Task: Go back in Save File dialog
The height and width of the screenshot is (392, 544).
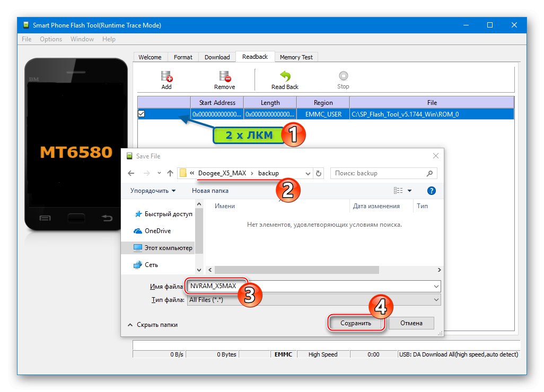Action: (x=131, y=173)
